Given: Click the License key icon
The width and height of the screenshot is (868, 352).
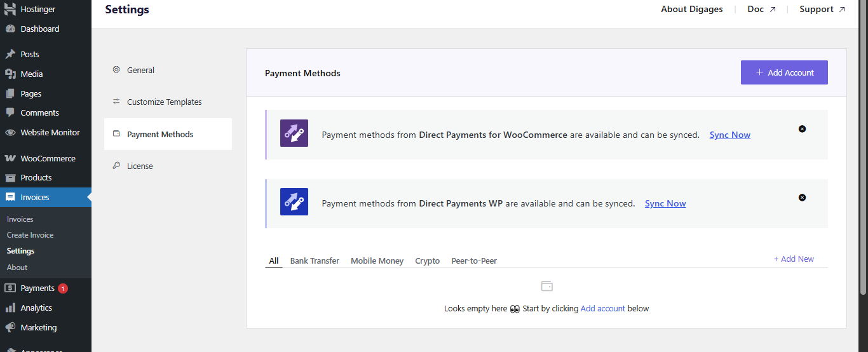Looking at the screenshot, I should click(116, 166).
